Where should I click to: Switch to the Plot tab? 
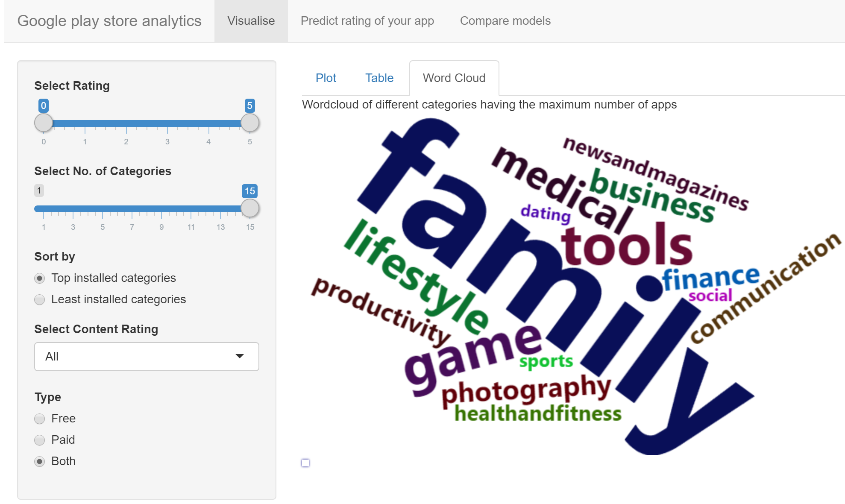pos(326,78)
